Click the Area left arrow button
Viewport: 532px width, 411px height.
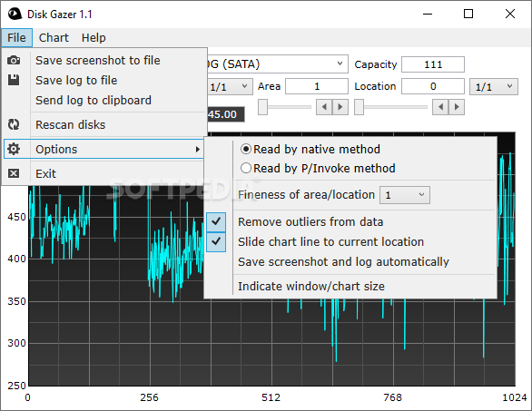tap(324, 107)
